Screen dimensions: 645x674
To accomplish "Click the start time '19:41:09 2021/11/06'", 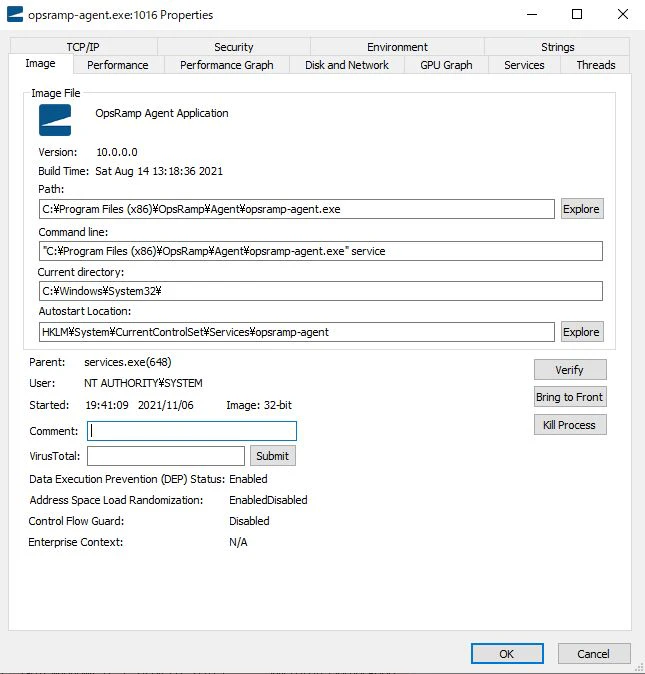I will (139, 405).
